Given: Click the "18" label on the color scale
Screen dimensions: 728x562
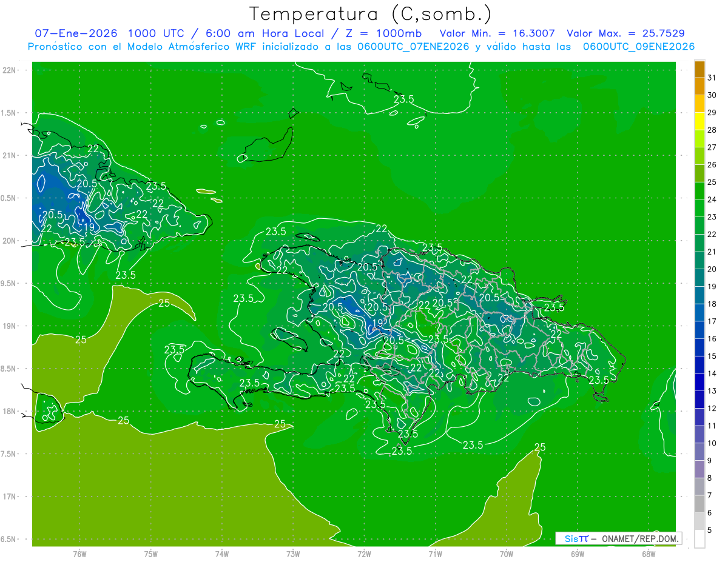Looking at the screenshot, I should point(712,304).
